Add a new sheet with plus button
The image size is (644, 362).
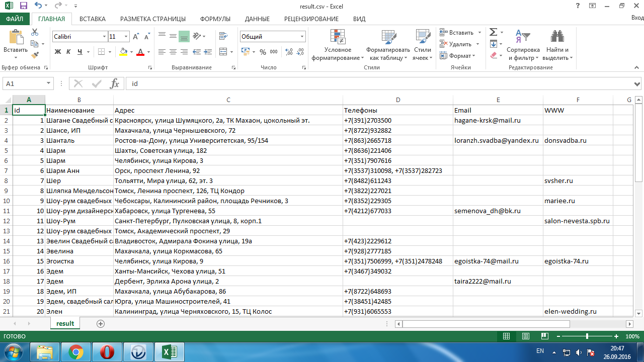[101, 324]
